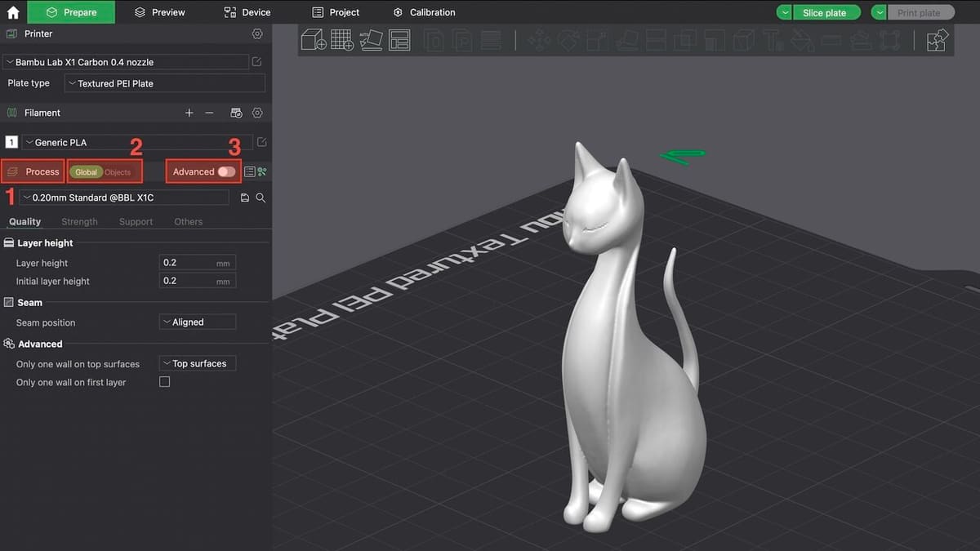This screenshot has height=551, width=980.
Task: Click the Arrange all objects icon
Action: 399,40
